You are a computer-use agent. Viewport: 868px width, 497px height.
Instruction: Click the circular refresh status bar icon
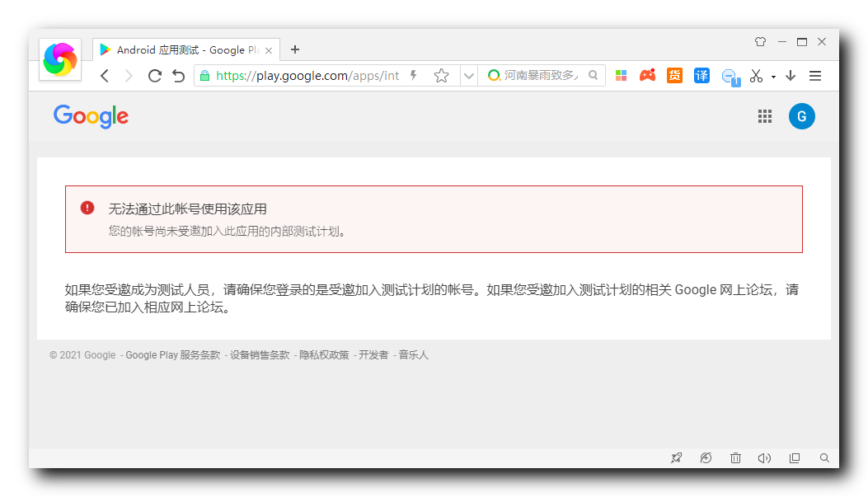pyautogui.click(x=706, y=457)
